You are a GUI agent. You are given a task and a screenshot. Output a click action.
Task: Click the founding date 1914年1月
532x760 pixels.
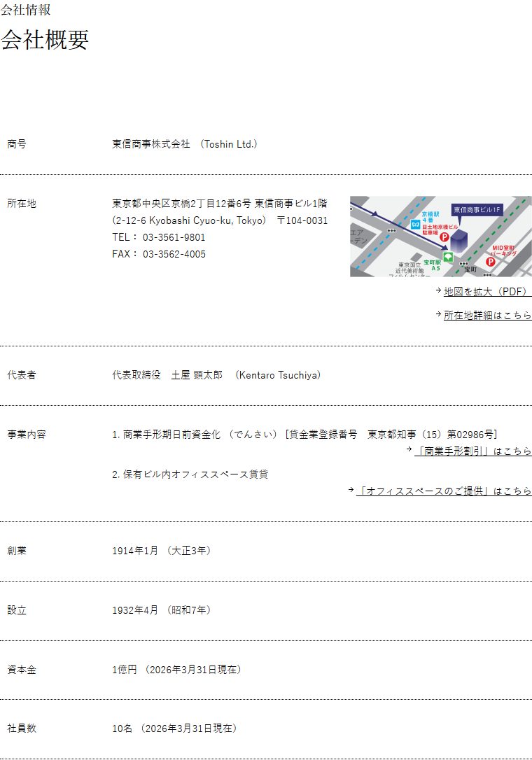tap(135, 551)
